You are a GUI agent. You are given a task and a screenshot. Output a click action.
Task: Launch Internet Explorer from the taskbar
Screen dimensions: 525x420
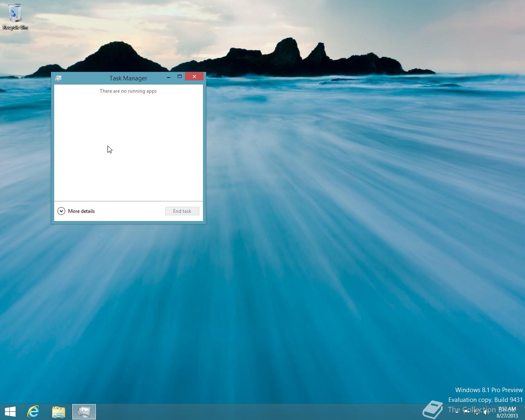pyautogui.click(x=33, y=412)
